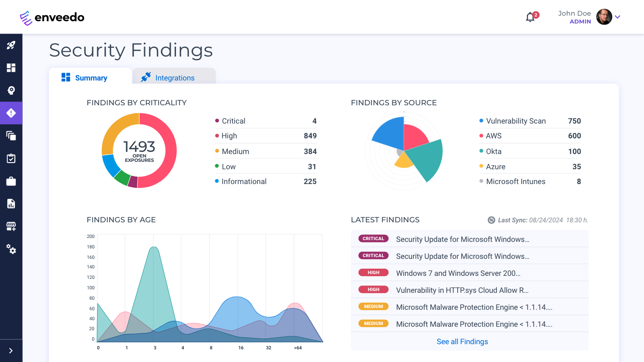The width and height of the screenshot is (644, 362).
Task: Click the notification bell icon
Action: [530, 17]
